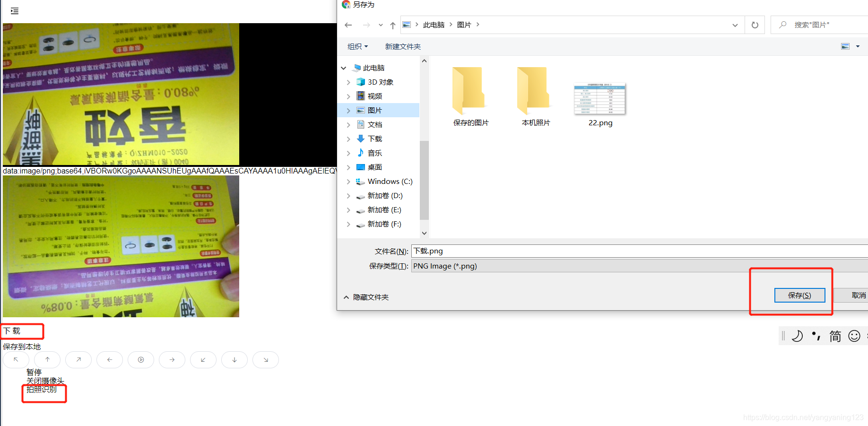Change the view layout icon
The height and width of the screenshot is (426, 868).
click(x=846, y=46)
